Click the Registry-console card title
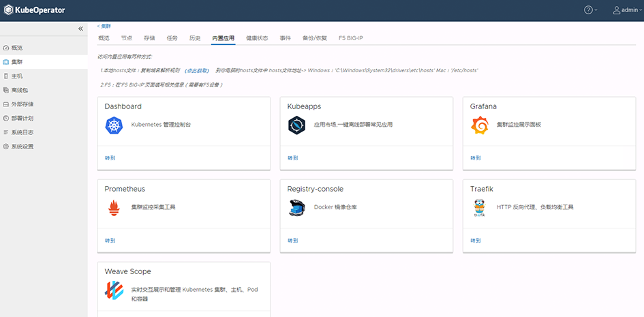 [315, 190]
